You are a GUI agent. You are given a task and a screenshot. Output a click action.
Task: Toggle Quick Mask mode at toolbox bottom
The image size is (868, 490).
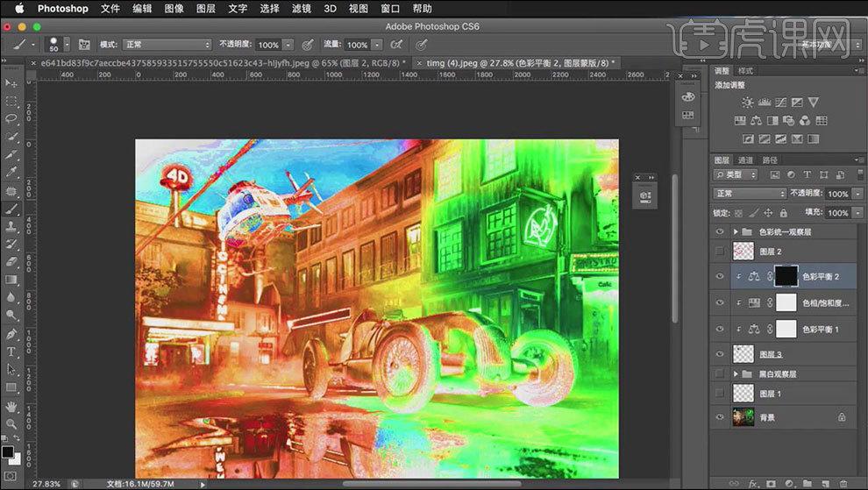[10, 476]
